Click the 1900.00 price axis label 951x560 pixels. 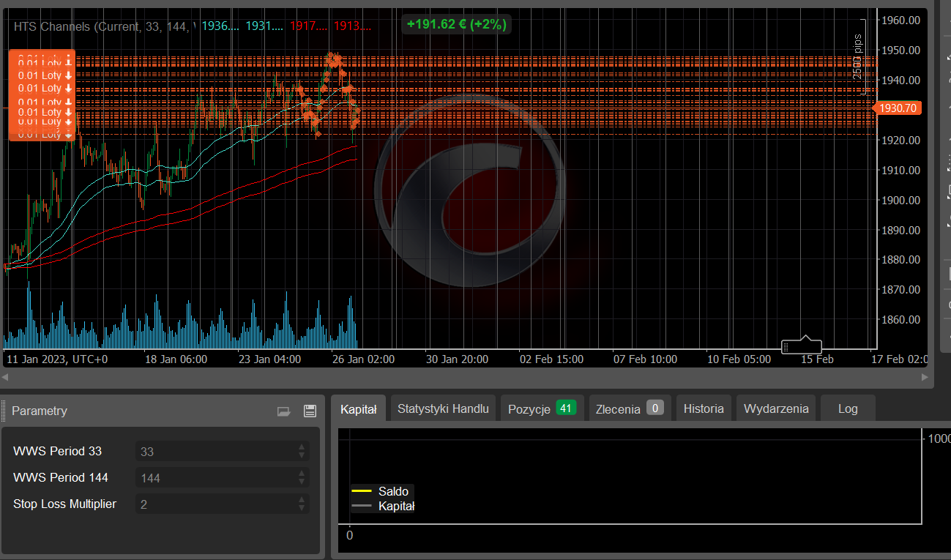(x=901, y=200)
